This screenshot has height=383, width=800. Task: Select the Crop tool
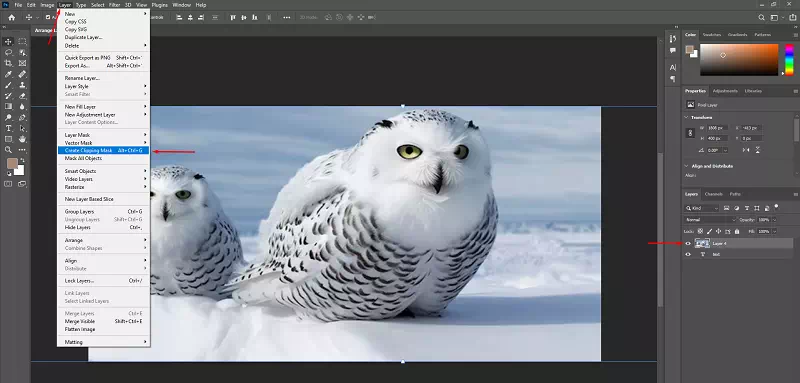coord(9,63)
